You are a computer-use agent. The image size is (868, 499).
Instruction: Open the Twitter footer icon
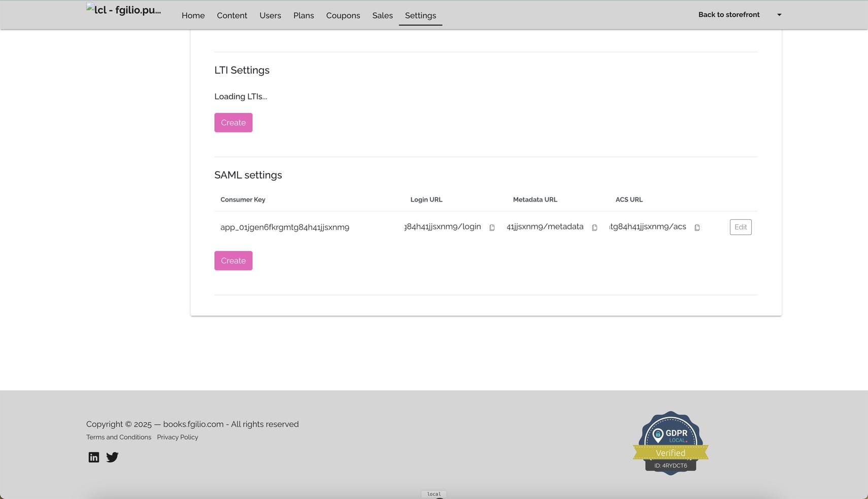(x=112, y=457)
